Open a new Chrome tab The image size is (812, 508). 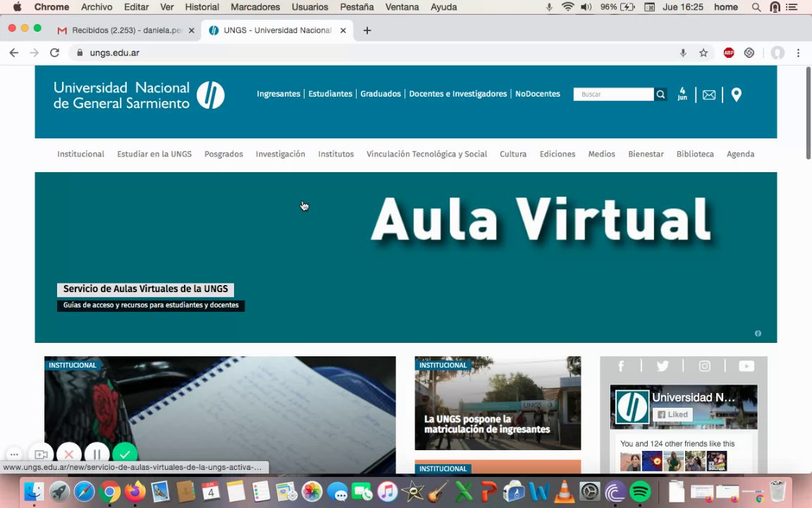pyautogui.click(x=367, y=30)
